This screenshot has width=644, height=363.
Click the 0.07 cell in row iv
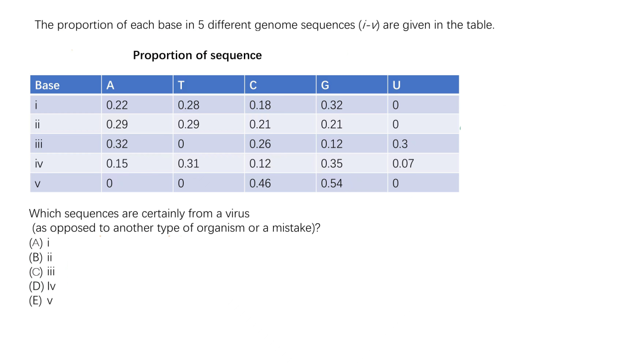[x=423, y=164]
